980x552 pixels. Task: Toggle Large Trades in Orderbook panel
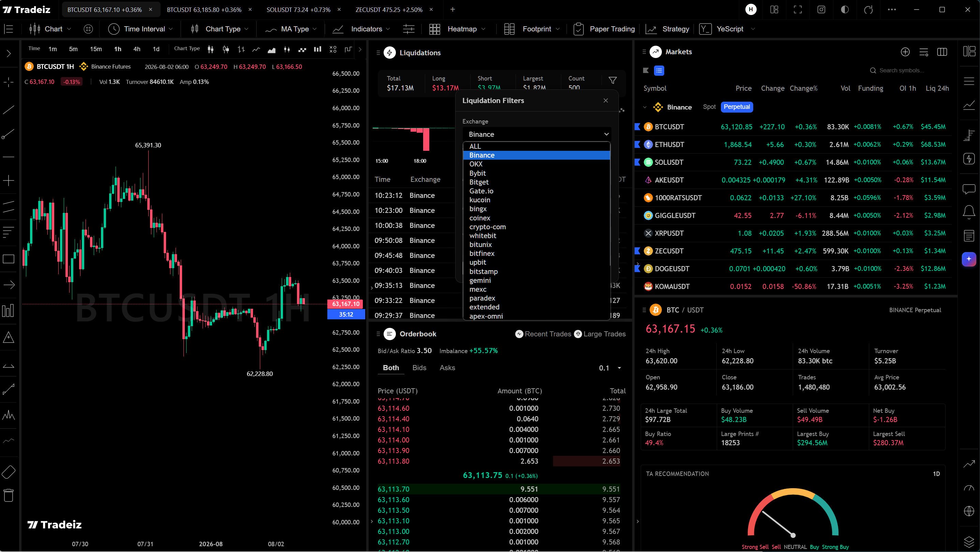coord(599,334)
